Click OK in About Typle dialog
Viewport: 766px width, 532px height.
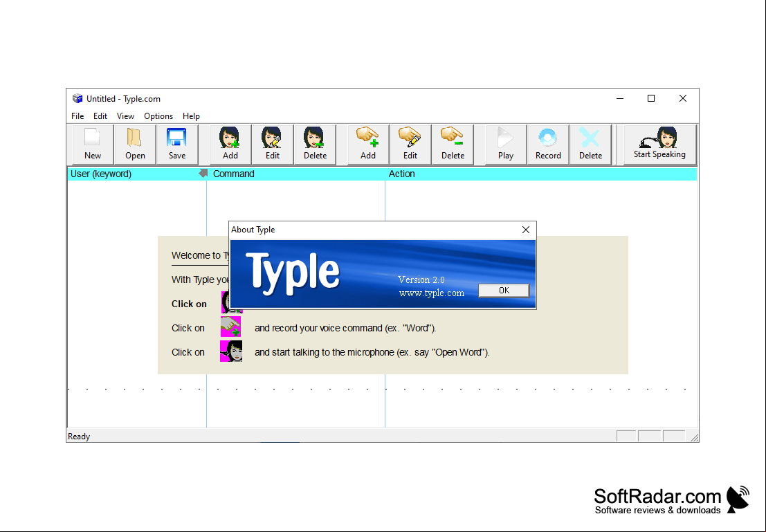[504, 291]
